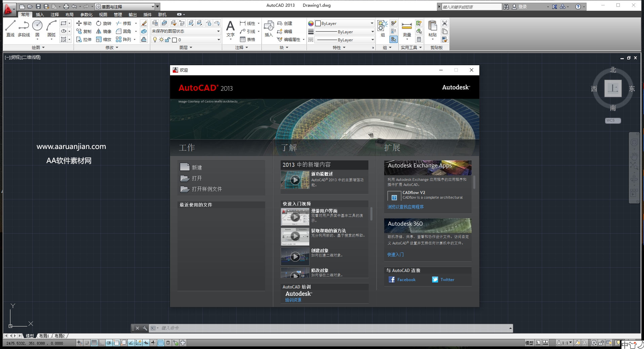The height and width of the screenshot is (349, 644).
Task: Select the 布局1 tab at the bottom
Action: (44, 336)
